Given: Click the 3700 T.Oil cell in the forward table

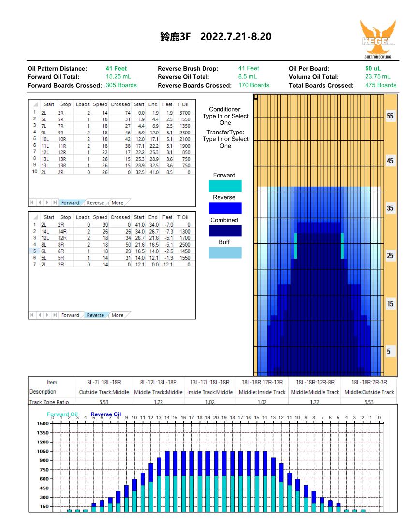Looking at the screenshot, I should tap(183, 113).
